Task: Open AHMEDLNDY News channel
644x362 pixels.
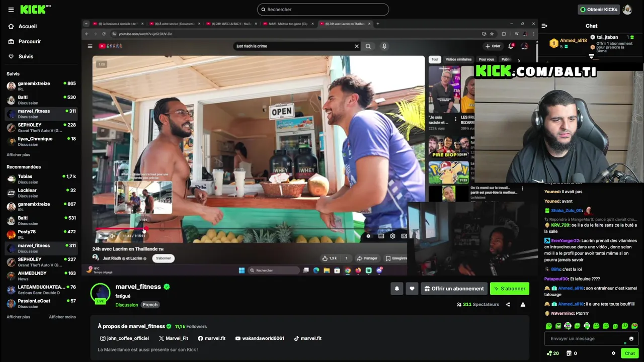Action: pos(41,276)
